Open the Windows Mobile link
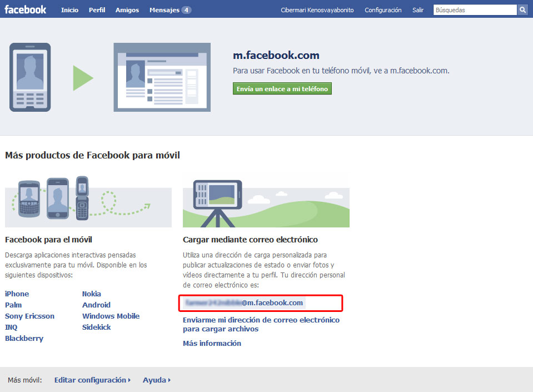Viewport: 533px width, 392px height. click(111, 316)
